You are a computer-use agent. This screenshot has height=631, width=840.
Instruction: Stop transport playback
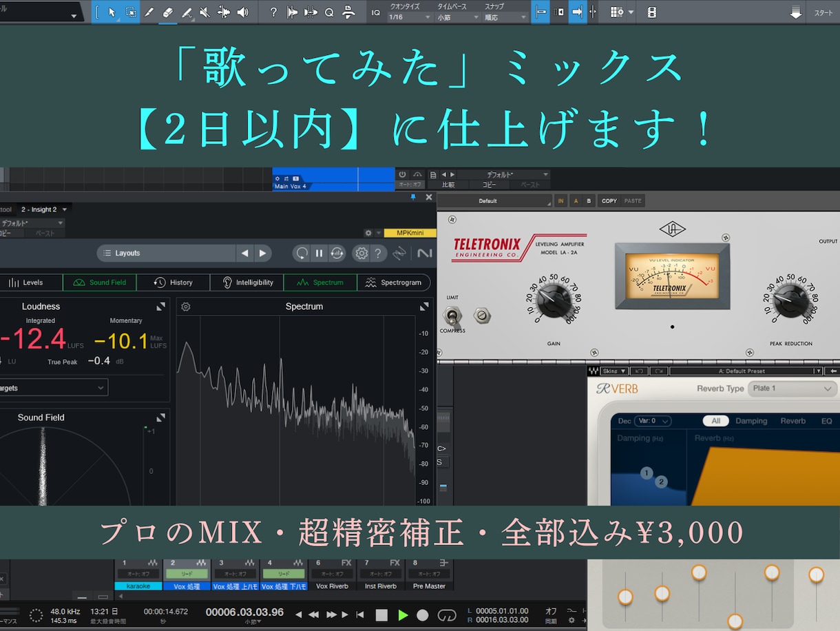coord(381,614)
